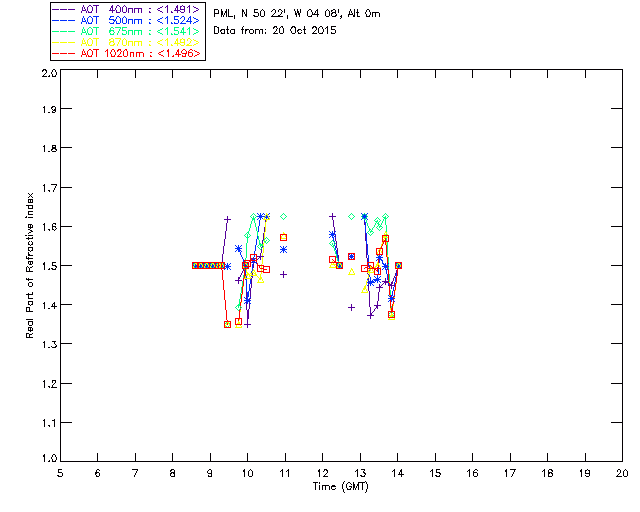Click the lone purple plus marker near 1.39
The image size is (640, 512).
[x=351, y=307]
